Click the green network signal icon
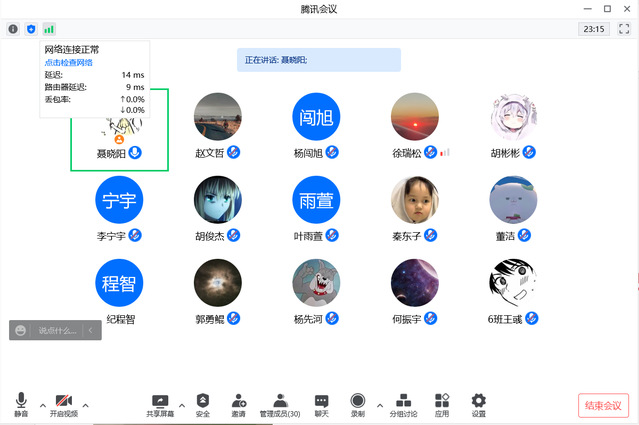This screenshot has height=425, width=639. pyautogui.click(x=49, y=30)
